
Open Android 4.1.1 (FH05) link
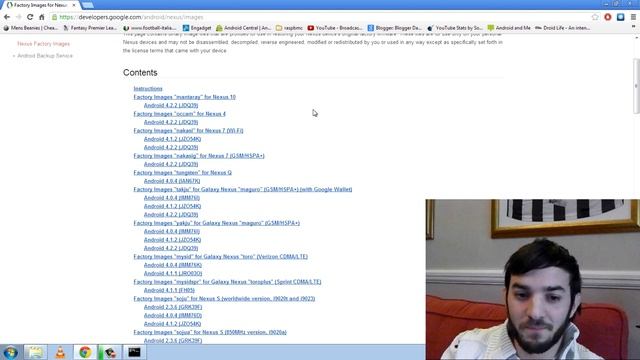click(x=169, y=290)
